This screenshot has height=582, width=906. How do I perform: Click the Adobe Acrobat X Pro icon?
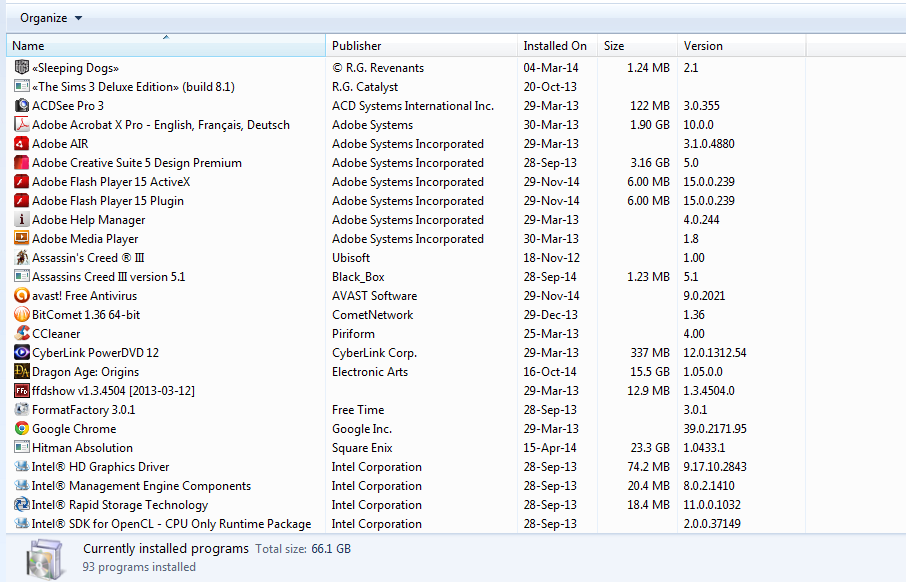click(22, 125)
